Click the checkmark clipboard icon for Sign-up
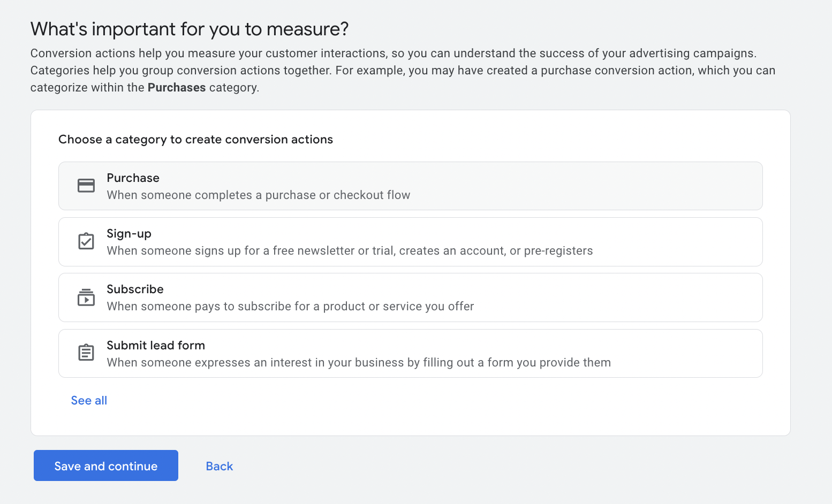Image resolution: width=832 pixels, height=504 pixels. (x=86, y=241)
